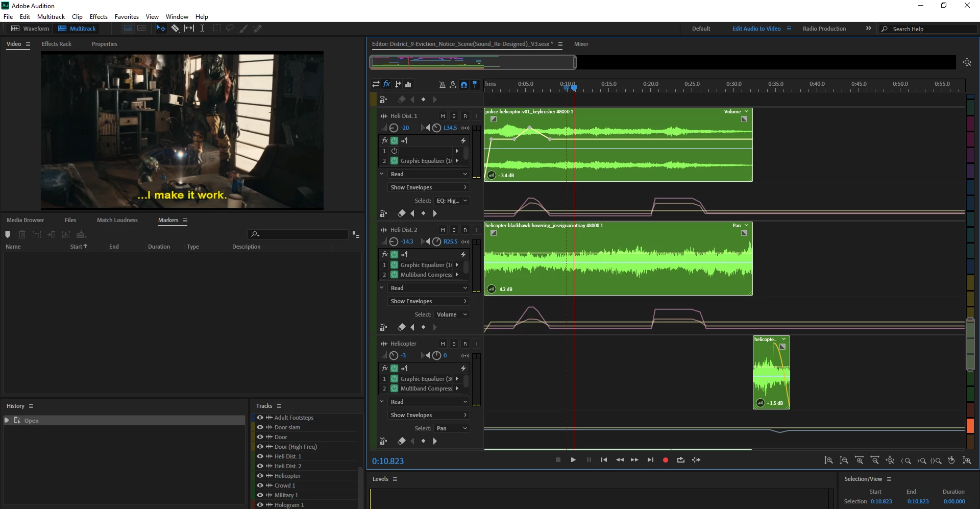The height and width of the screenshot is (509, 980).
Task: Switch to the Properties tab
Action: tap(105, 44)
